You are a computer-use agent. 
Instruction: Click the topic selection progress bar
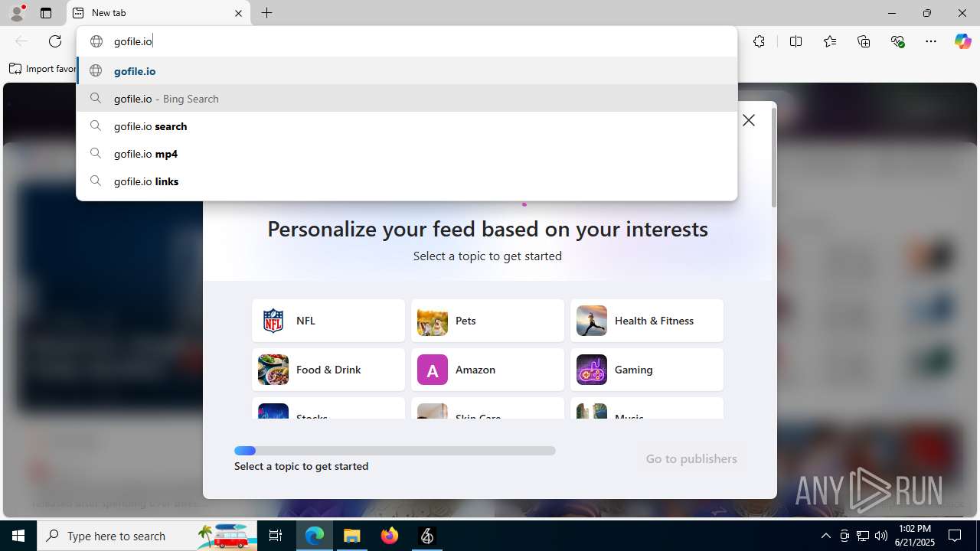(x=395, y=451)
